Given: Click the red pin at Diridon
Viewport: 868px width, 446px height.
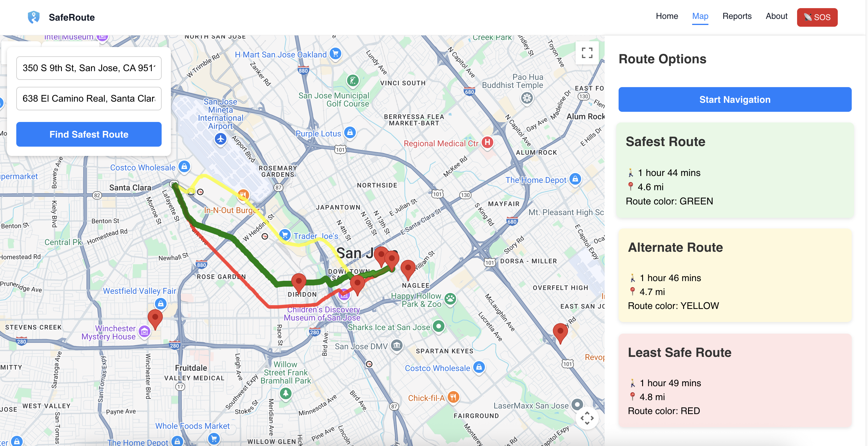Looking at the screenshot, I should point(299,281).
